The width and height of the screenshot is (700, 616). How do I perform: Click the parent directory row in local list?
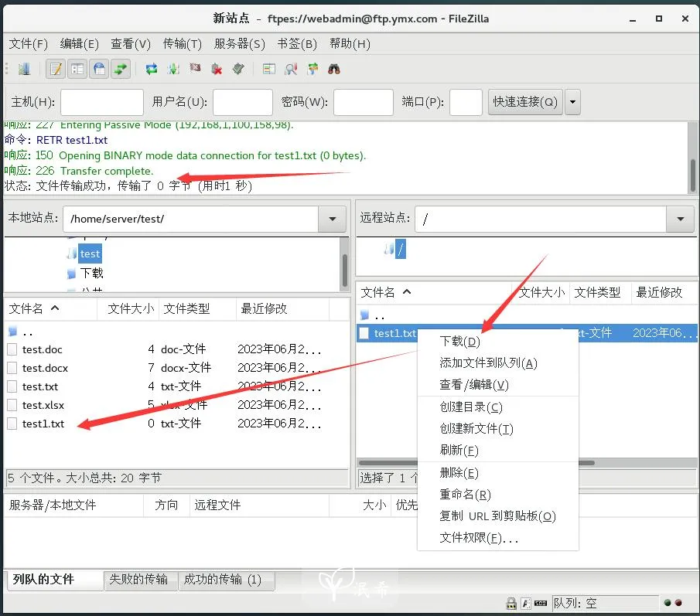[176, 332]
